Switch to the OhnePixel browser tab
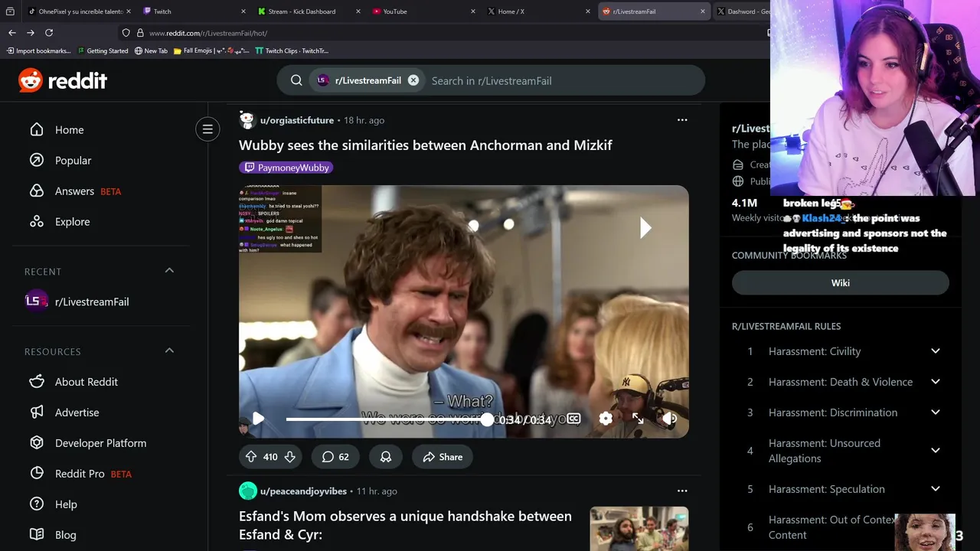 click(79, 11)
